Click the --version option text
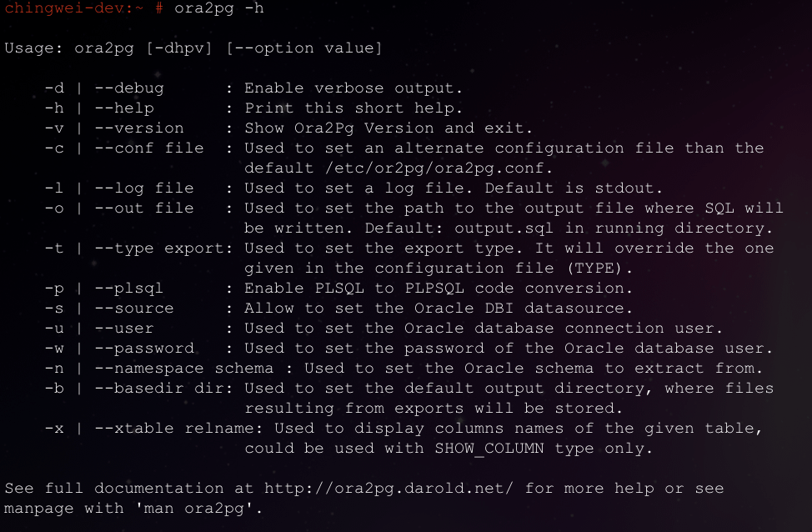This screenshot has height=532, width=812. [x=138, y=128]
